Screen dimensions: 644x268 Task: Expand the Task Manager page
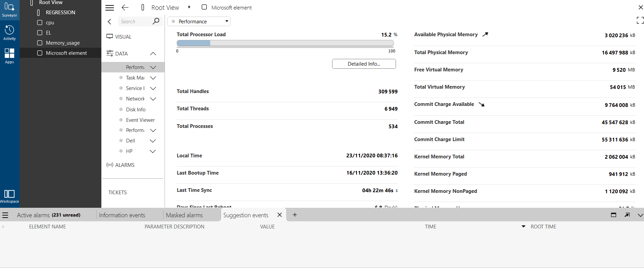pyautogui.click(x=153, y=78)
